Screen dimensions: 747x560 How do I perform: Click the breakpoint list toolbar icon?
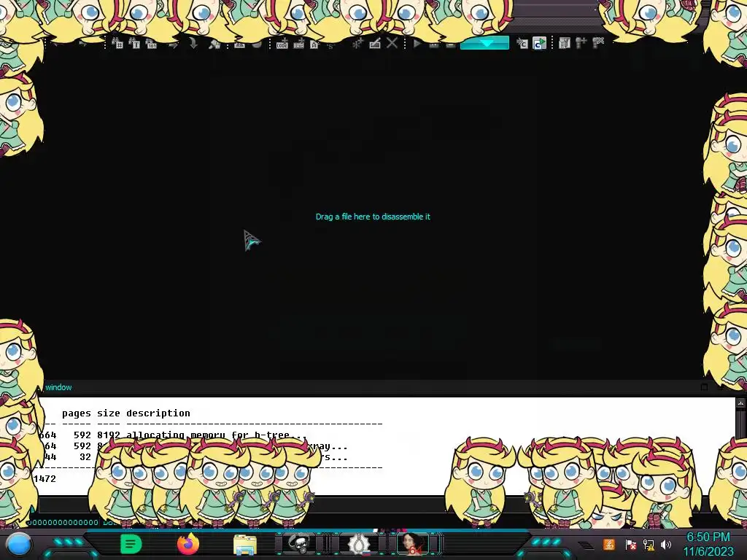(565, 43)
